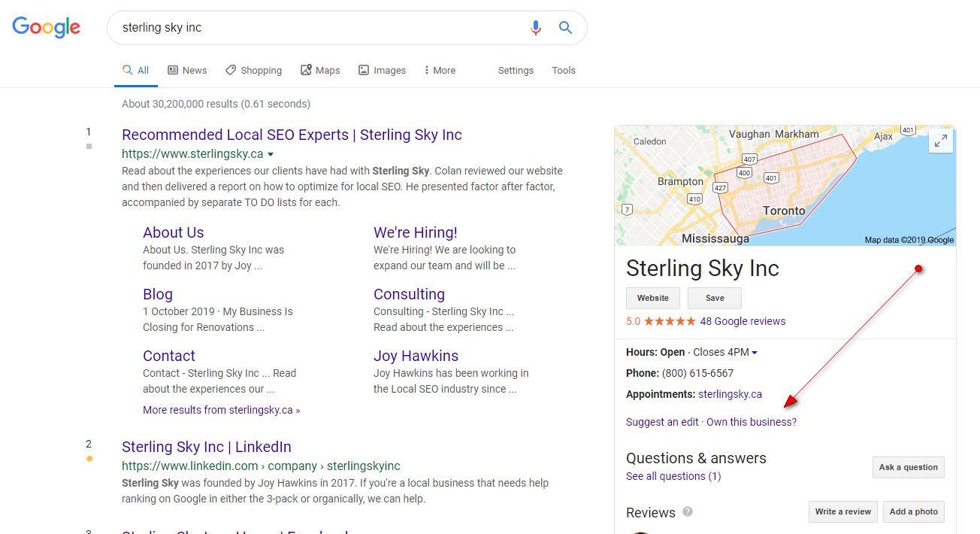The height and width of the screenshot is (534, 980).
Task: Open Sterling Sky Inc LinkedIn result
Action: tap(207, 447)
